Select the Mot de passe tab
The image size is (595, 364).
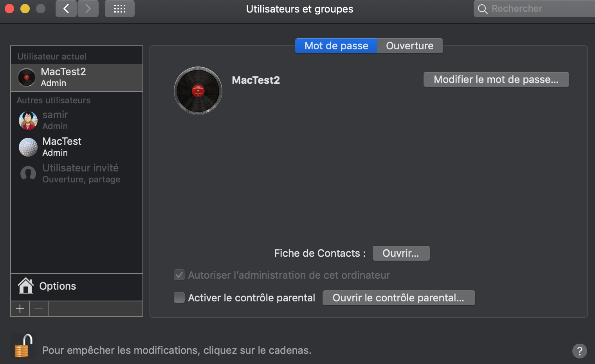tap(336, 46)
